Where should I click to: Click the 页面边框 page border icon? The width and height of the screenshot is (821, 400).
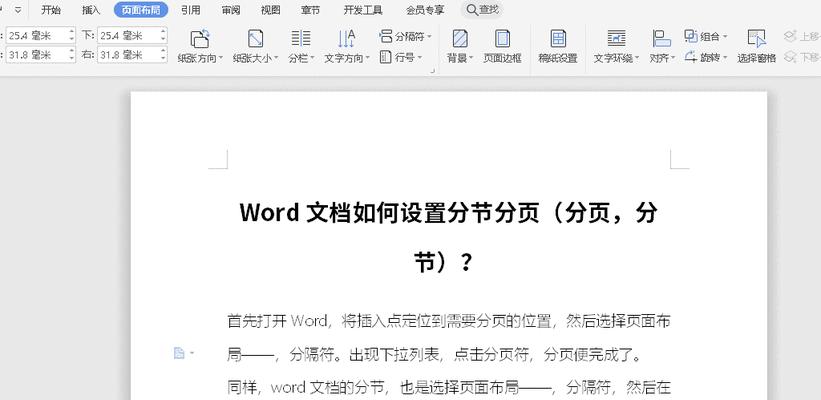502,39
